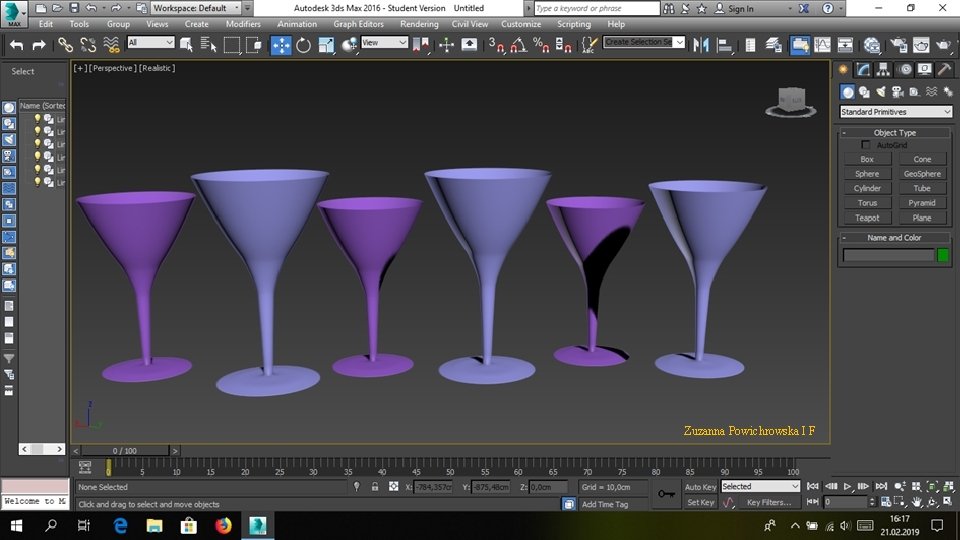Image resolution: width=960 pixels, height=540 pixels.
Task: Click the ViewCube in viewport
Action: pyautogui.click(x=790, y=101)
